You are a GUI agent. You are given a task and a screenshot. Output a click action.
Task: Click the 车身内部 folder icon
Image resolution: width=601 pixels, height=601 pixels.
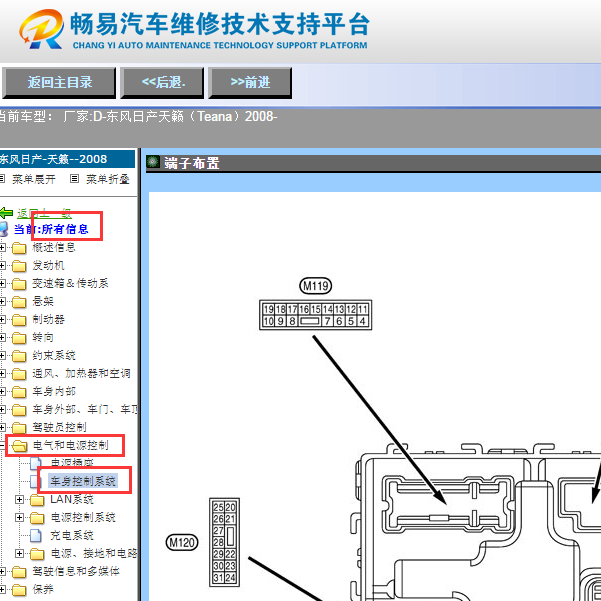(x=19, y=392)
